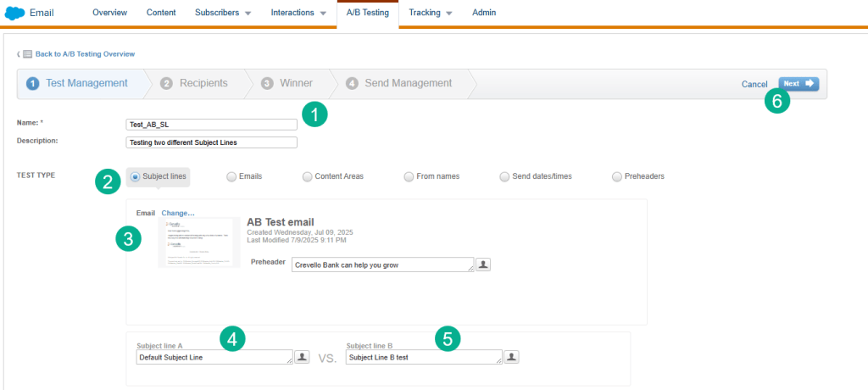The image size is (868, 390).
Task: Click the list icon beside Back to Overview
Action: pyautogui.click(x=27, y=54)
